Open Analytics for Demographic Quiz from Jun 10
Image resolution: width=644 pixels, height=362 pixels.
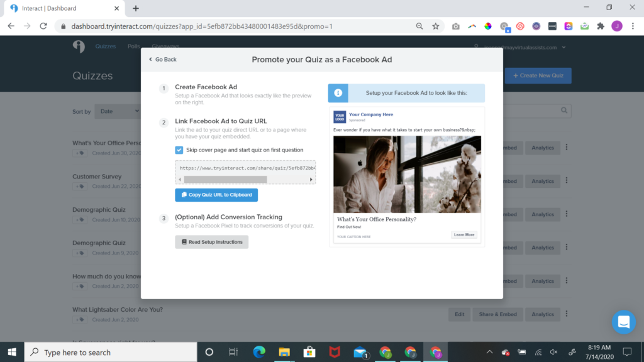coord(543,214)
